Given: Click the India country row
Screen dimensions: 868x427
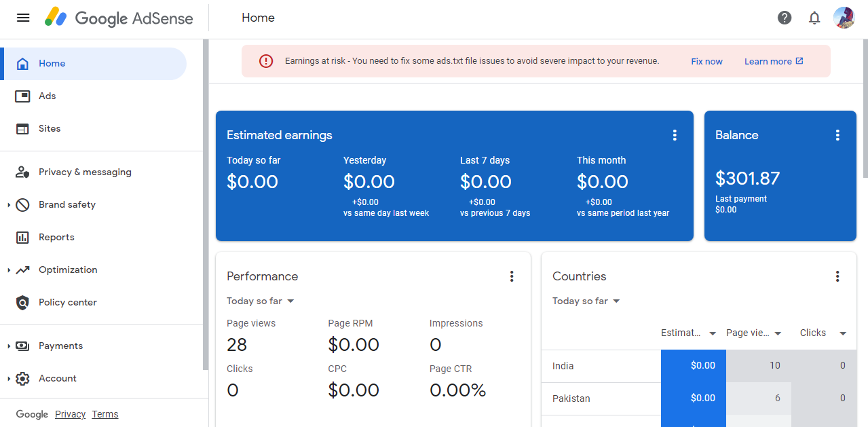Looking at the screenshot, I should (x=699, y=366).
